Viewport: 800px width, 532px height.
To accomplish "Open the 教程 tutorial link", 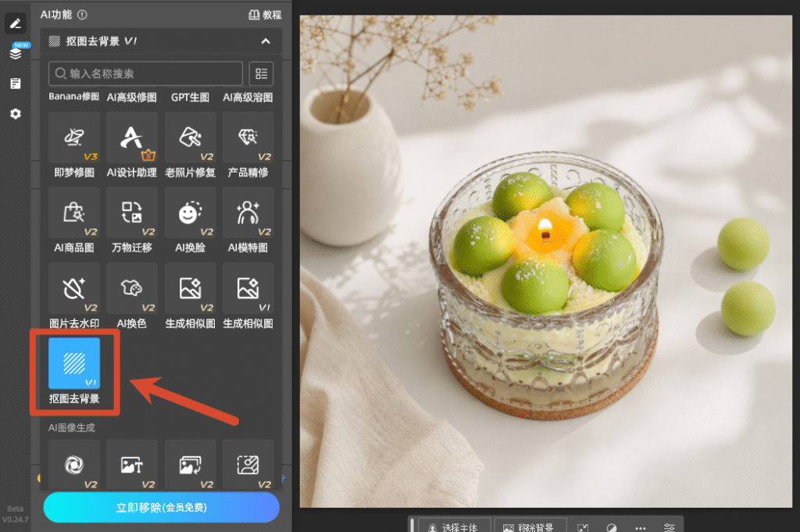I will pyautogui.click(x=265, y=15).
